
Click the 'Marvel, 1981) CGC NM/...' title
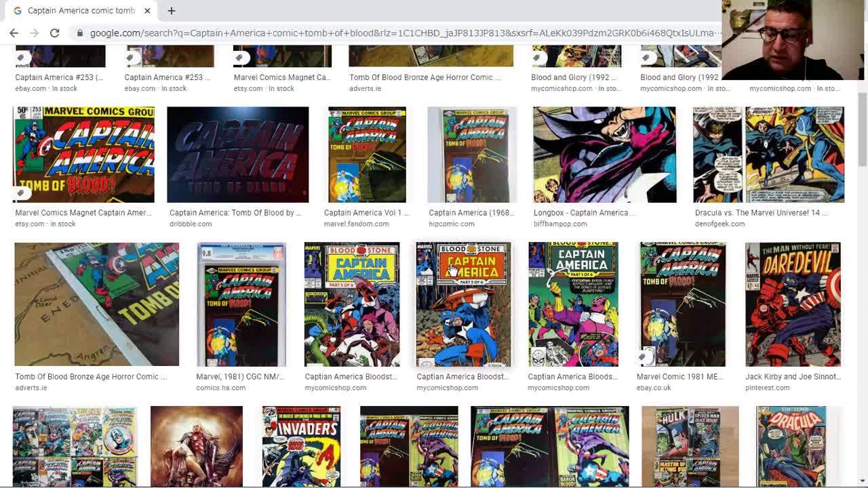point(240,377)
